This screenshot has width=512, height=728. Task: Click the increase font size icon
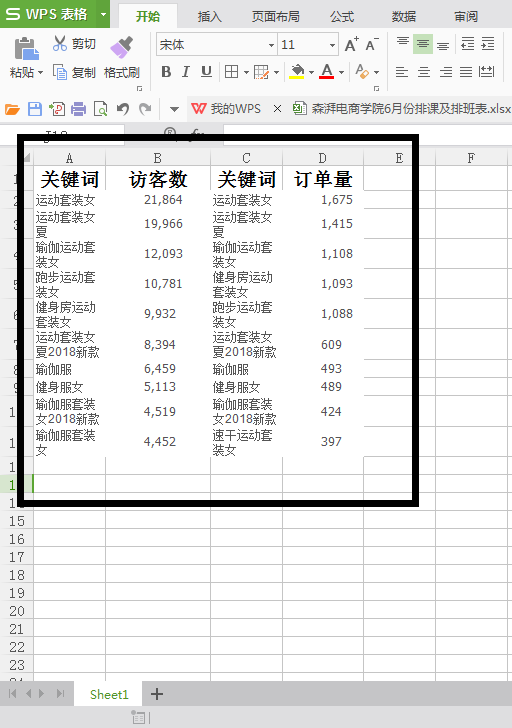(x=351, y=45)
